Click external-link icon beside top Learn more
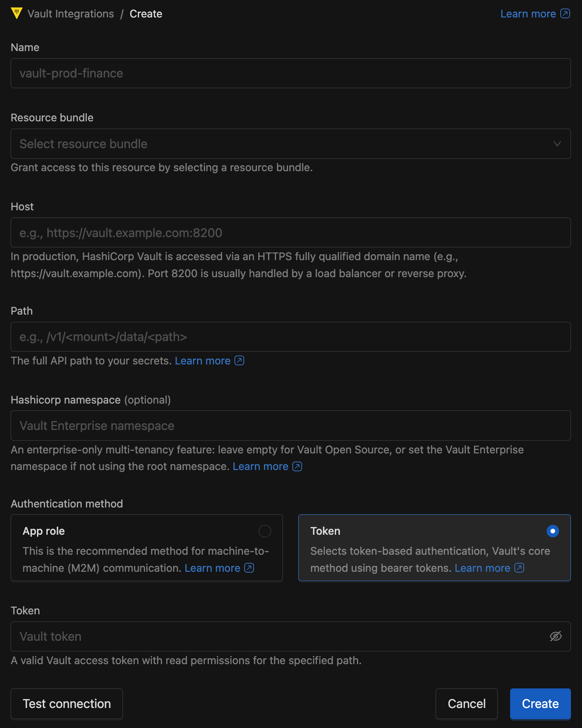This screenshot has height=728, width=582. pyautogui.click(x=565, y=14)
